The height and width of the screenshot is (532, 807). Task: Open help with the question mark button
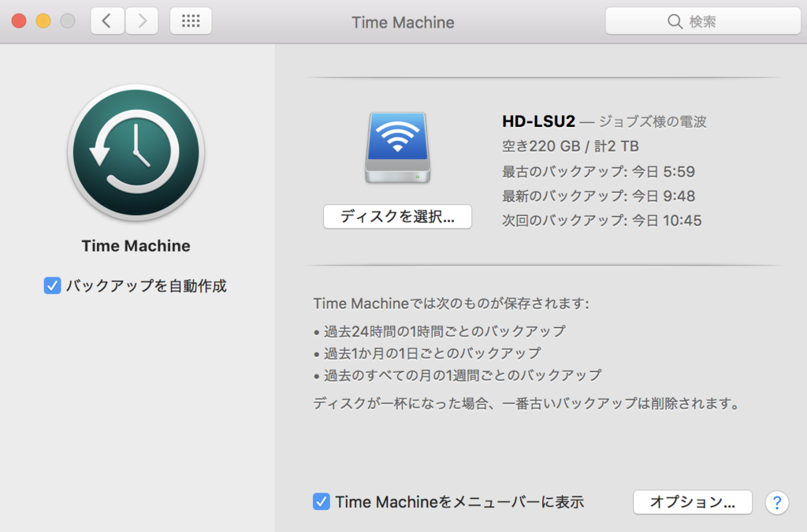point(776,502)
